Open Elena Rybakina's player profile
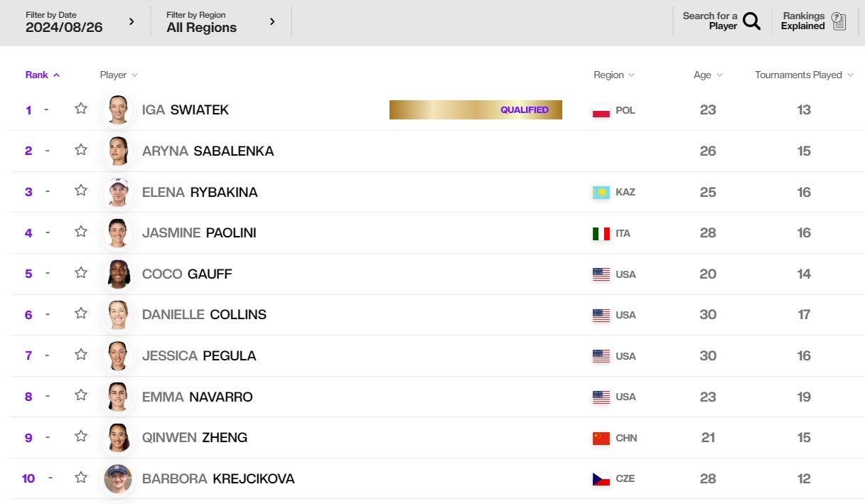Screen dimensions: 865x504 point(200,192)
